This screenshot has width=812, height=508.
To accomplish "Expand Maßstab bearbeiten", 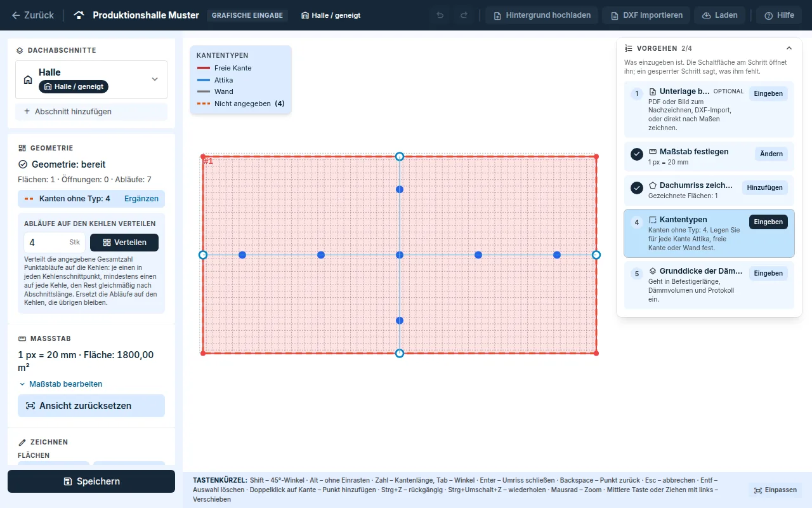I will (x=61, y=384).
